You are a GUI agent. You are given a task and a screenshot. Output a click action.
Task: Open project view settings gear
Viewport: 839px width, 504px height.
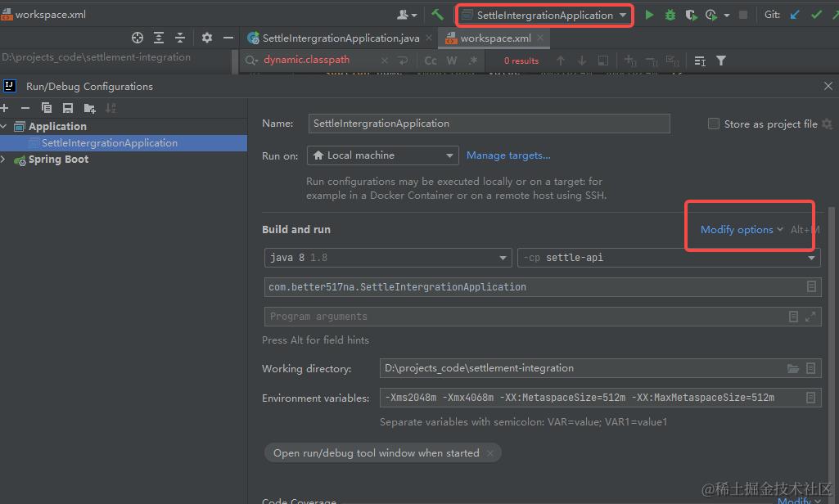tap(206, 38)
